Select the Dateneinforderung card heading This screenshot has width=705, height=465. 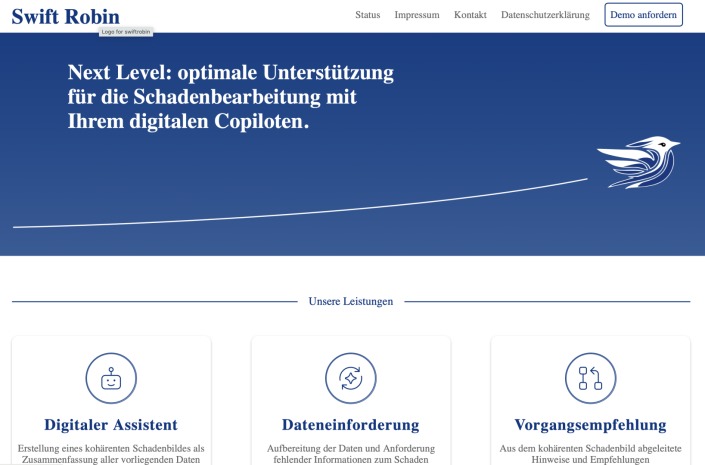coord(351,425)
